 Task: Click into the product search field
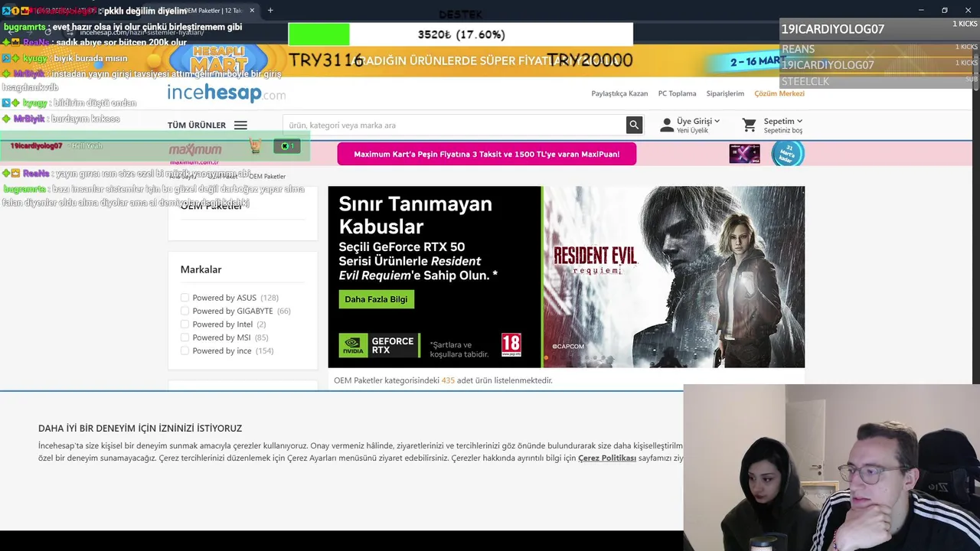454,125
